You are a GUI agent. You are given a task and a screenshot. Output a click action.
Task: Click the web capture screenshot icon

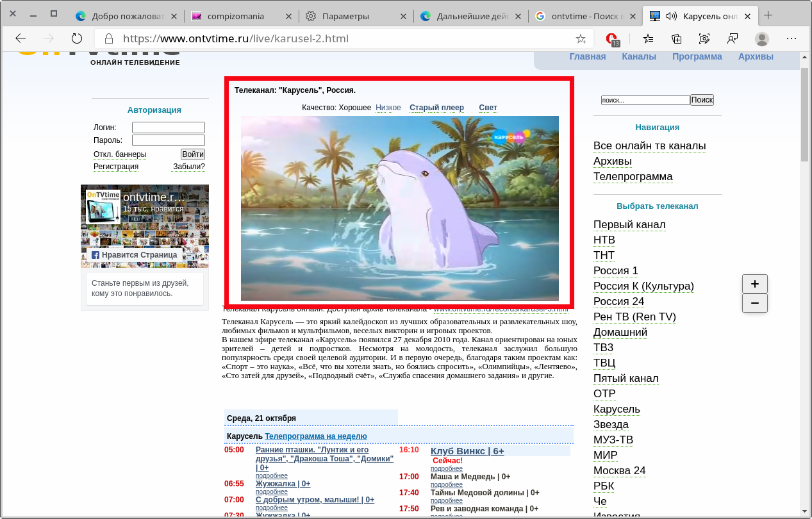(x=704, y=38)
